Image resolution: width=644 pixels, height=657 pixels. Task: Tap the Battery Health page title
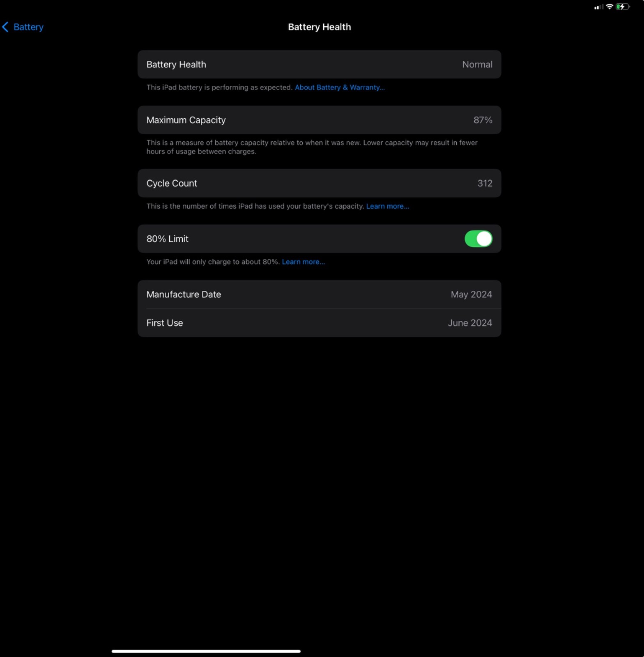tap(320, 27)
